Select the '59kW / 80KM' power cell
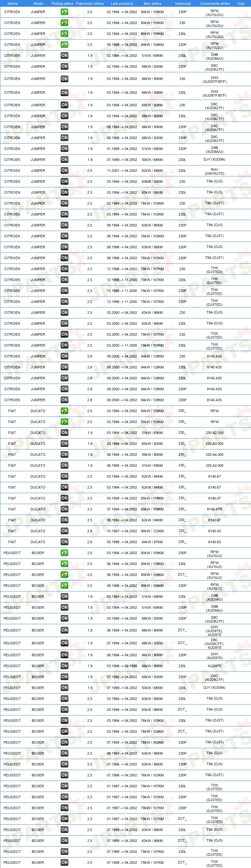Image resolution: width=251 pixels, height=868 pixels. pyautogui.click(x=152, y=455)
